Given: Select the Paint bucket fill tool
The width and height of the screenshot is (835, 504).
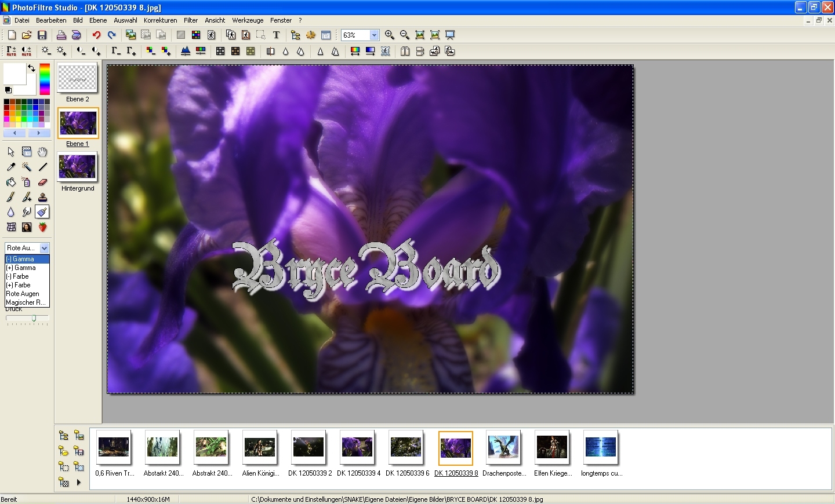Looking at the screenshot, I should tap(11, 182).
